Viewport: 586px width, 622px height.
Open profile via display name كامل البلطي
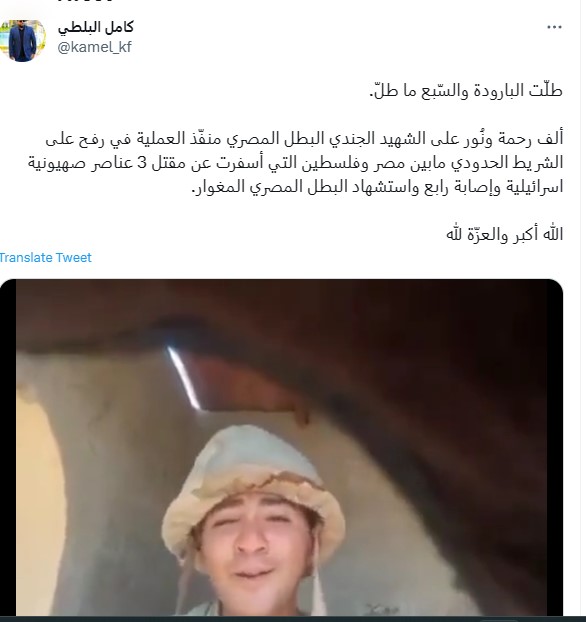point(96,27)
